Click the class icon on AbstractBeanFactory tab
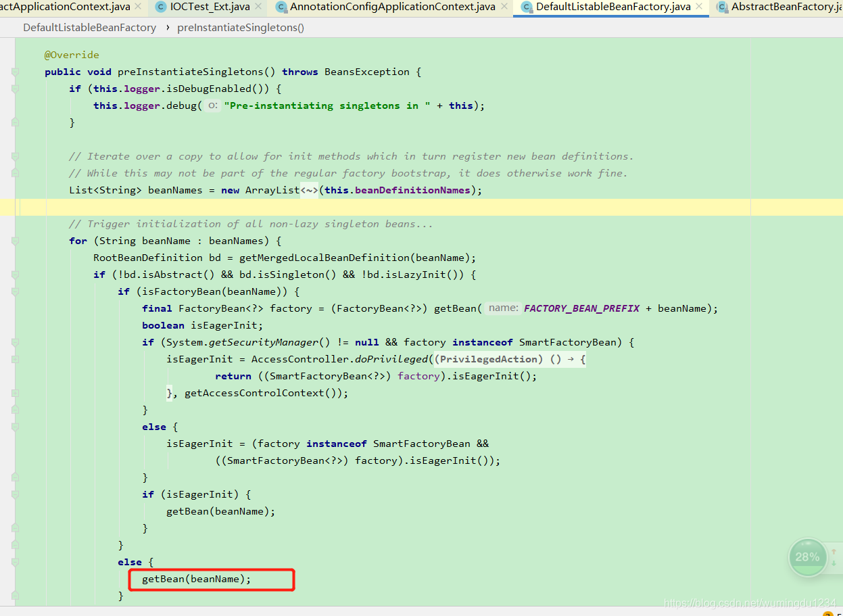 point(721,7)
